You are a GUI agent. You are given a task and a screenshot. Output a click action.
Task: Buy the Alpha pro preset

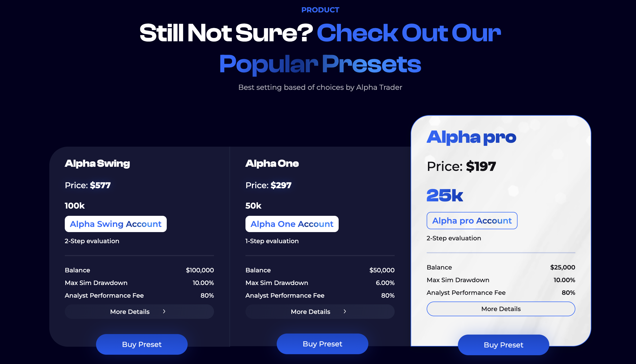(x=503, y=345)
